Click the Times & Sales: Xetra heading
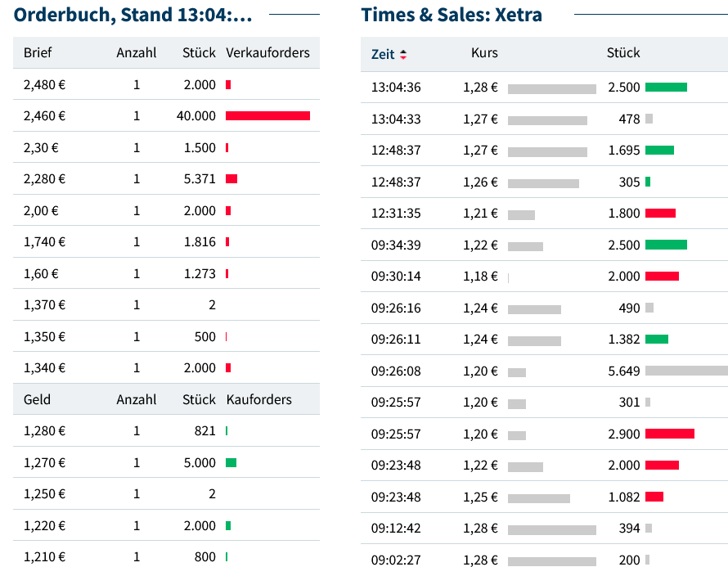The image size is (728, 567). (452, 15)
